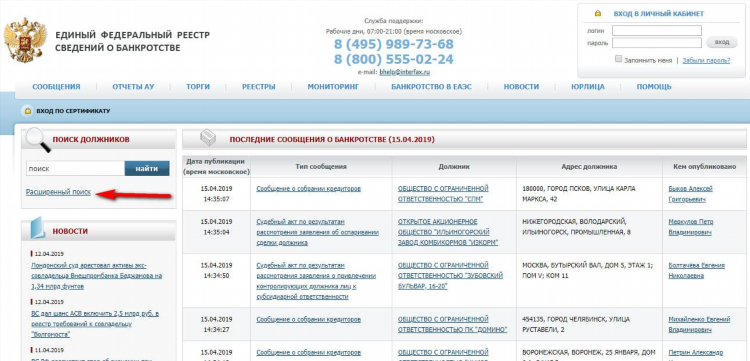Viewport: 750px width, 361px height.
Task: Click the Забыли пароль? link
Action: (706, 60)
